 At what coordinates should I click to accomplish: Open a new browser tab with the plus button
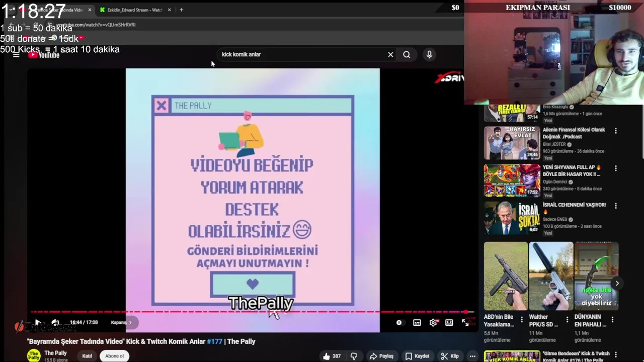(181, 10)
